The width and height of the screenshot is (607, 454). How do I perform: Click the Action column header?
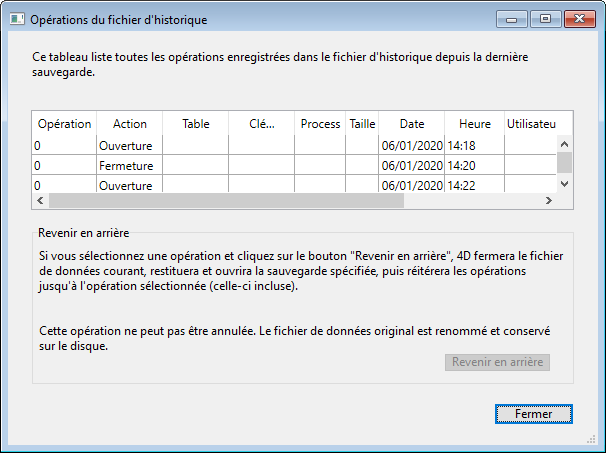click(130, 124)
